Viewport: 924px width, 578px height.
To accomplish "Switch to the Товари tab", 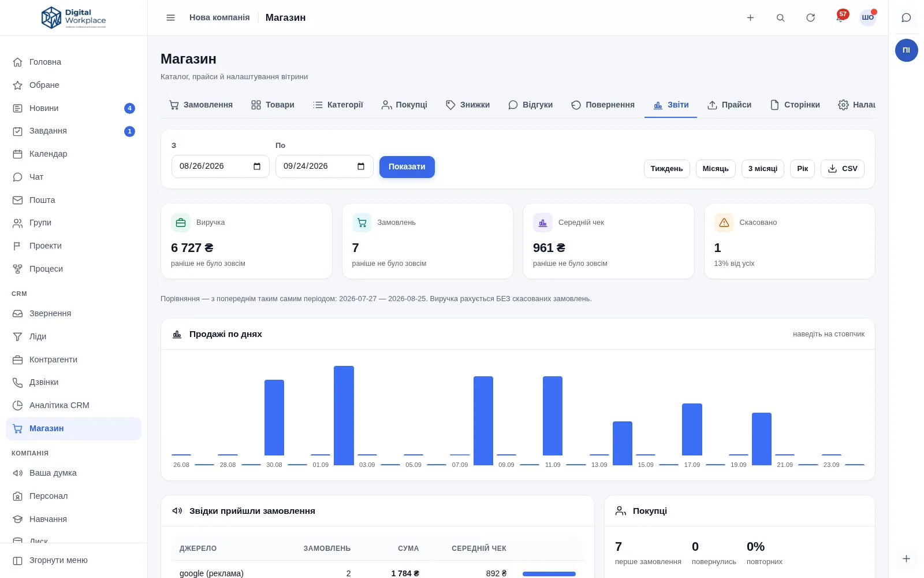I will [273, 105].
